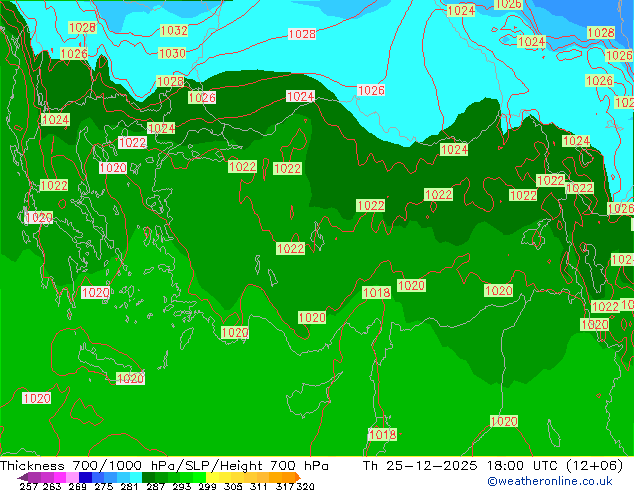634x490 pixels.
Task: Pick the light pink legend swatch
Action: (x=72, y=477)
